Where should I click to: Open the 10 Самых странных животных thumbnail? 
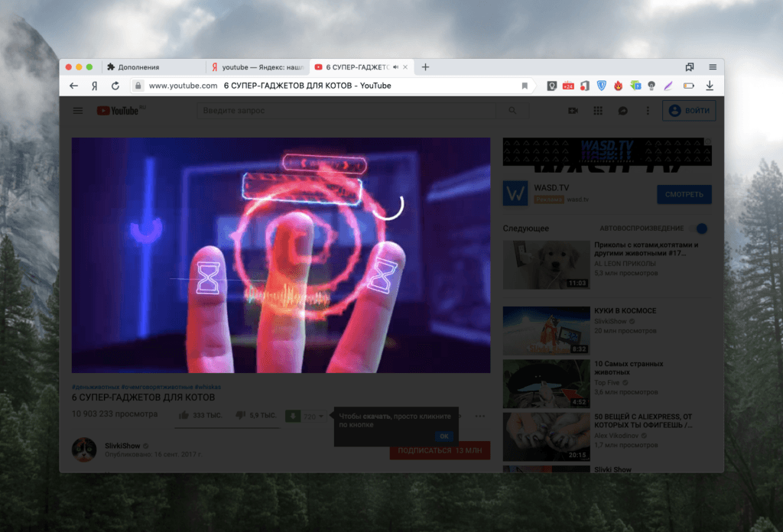546,384
